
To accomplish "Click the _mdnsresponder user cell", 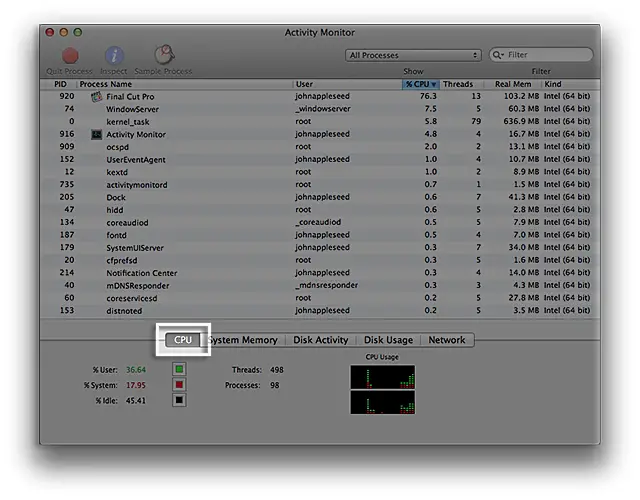I will (327, 285).
